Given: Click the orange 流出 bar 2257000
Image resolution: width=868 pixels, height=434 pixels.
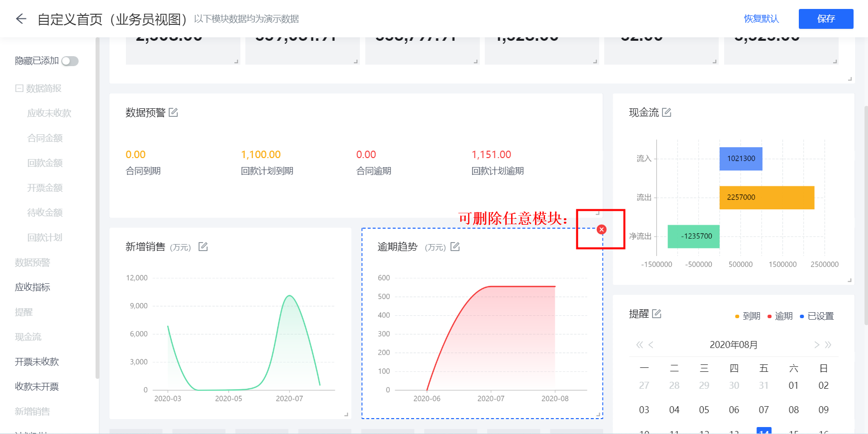Looking at the screenshot, I should (766, 197).
